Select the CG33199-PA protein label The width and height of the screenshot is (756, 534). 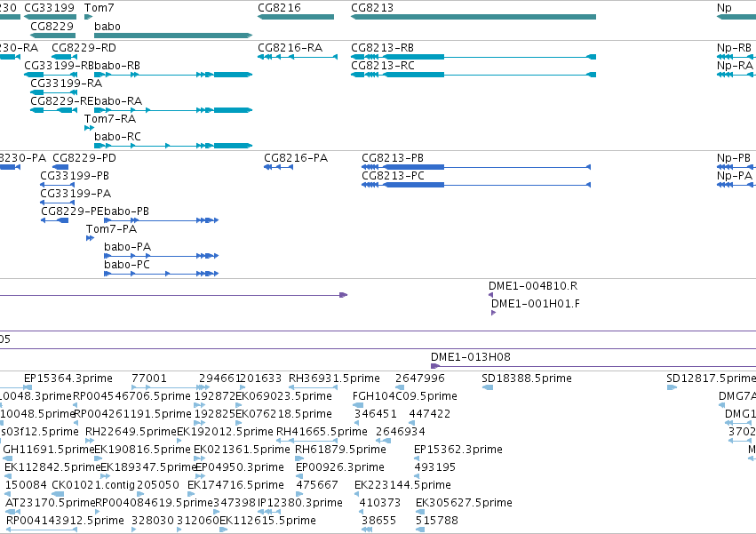tap(76, 194)
